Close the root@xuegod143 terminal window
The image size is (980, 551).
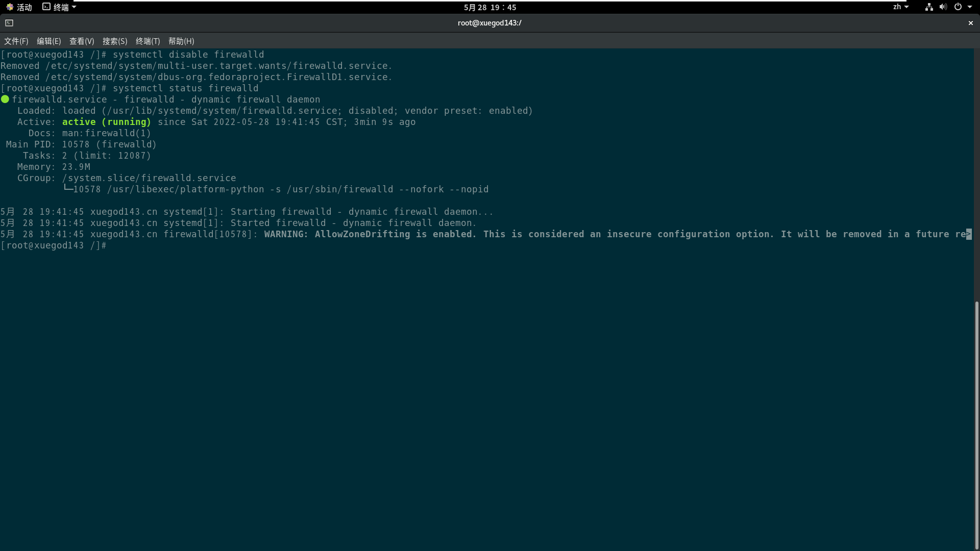970,23
